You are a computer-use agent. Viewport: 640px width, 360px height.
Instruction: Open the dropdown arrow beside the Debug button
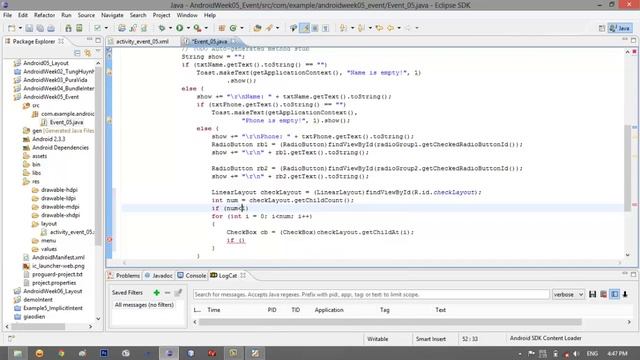coord(170,28)
